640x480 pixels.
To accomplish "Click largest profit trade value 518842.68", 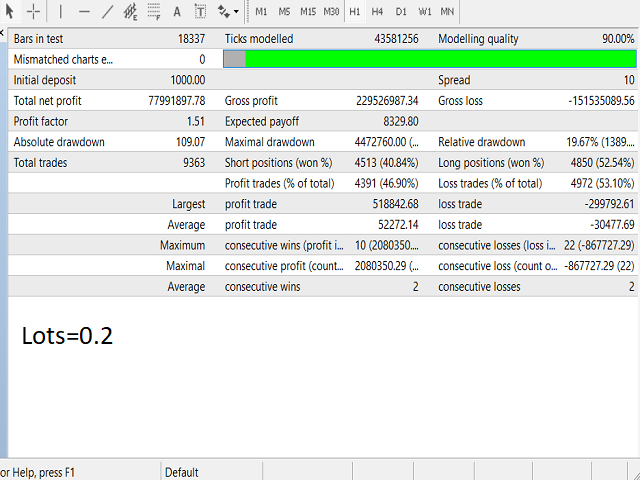I will [x=395, y=204].
